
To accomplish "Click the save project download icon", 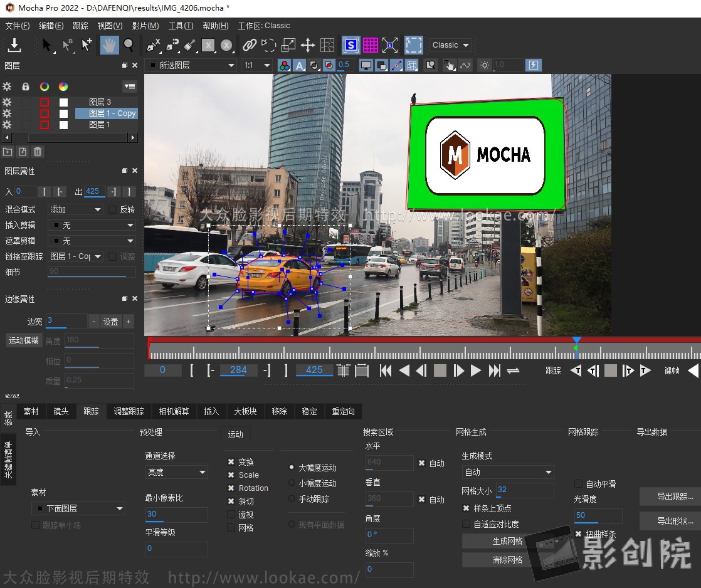I will (x=14, y=45).
